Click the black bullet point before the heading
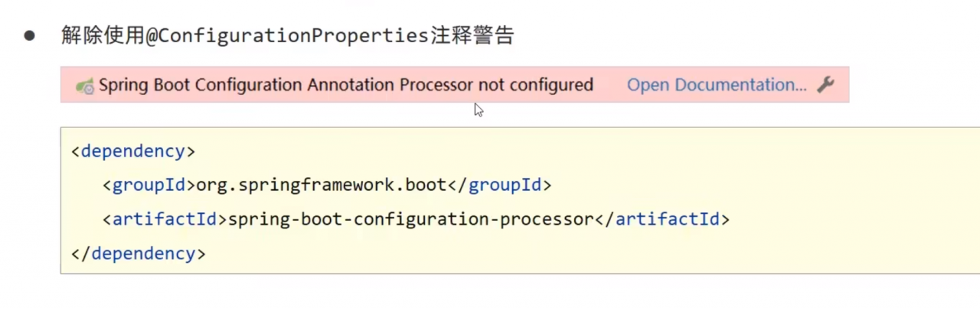 (x=29, y=36)
